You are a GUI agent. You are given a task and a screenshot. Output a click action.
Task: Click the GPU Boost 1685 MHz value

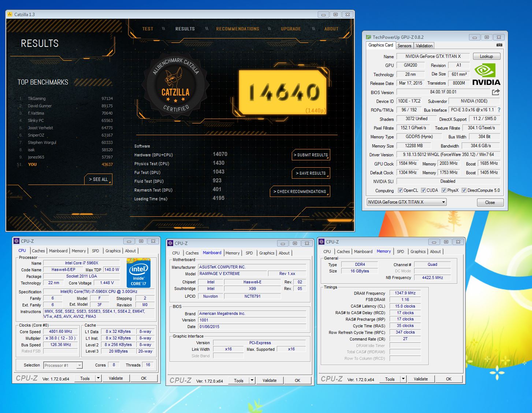click(489, 163)
